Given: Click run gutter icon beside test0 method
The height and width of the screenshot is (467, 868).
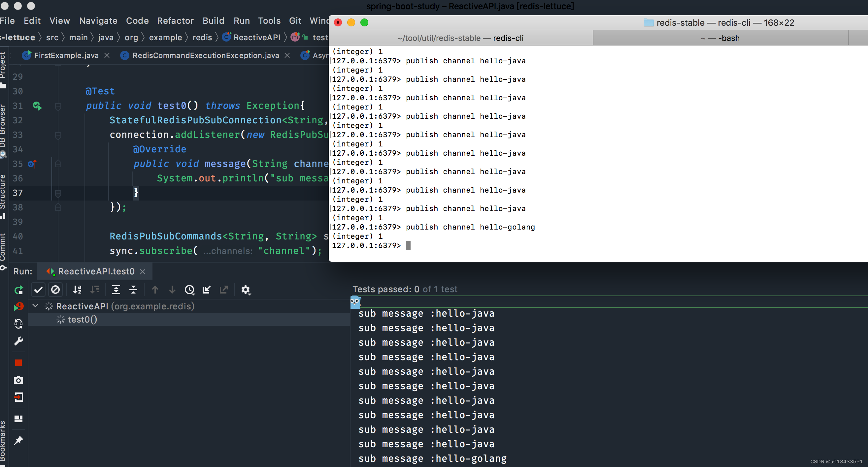Looking at the screenshot, I should [37, 106].
